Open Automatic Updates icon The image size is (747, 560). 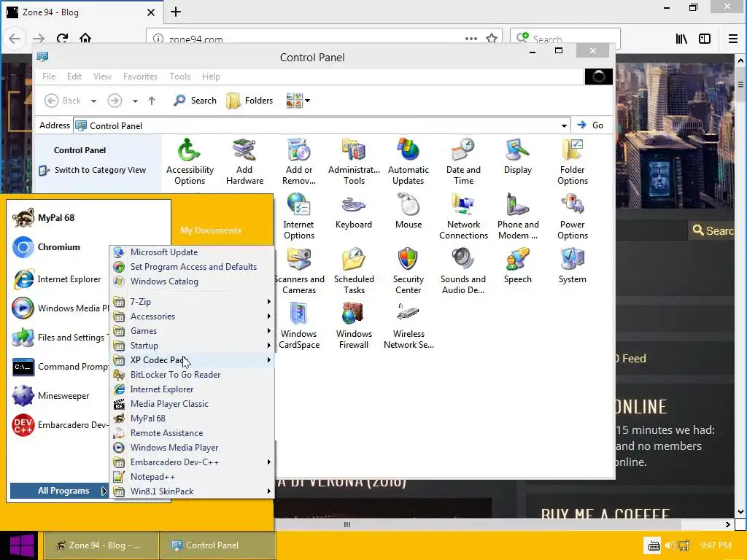click(409, 162)
